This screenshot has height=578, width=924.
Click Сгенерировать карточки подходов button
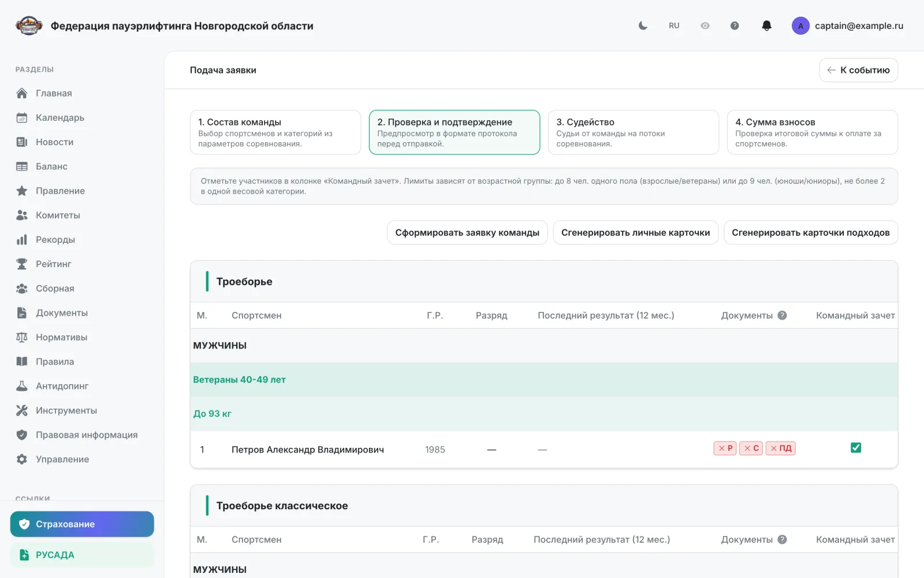click(811, 232)
